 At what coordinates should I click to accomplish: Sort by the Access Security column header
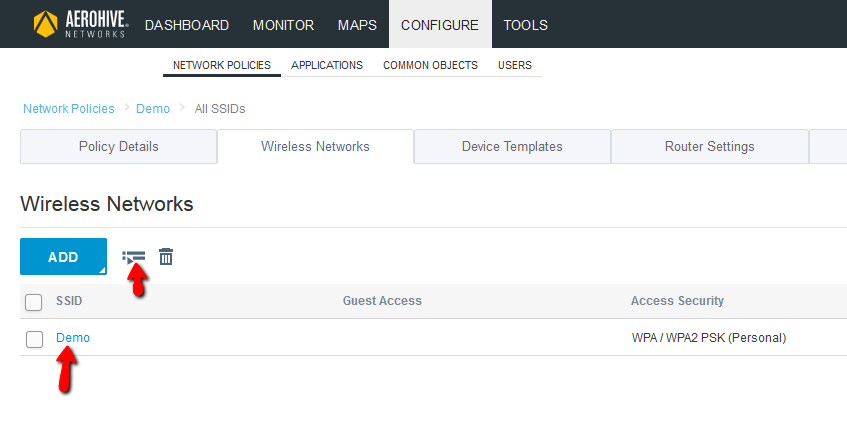point(677,300)
